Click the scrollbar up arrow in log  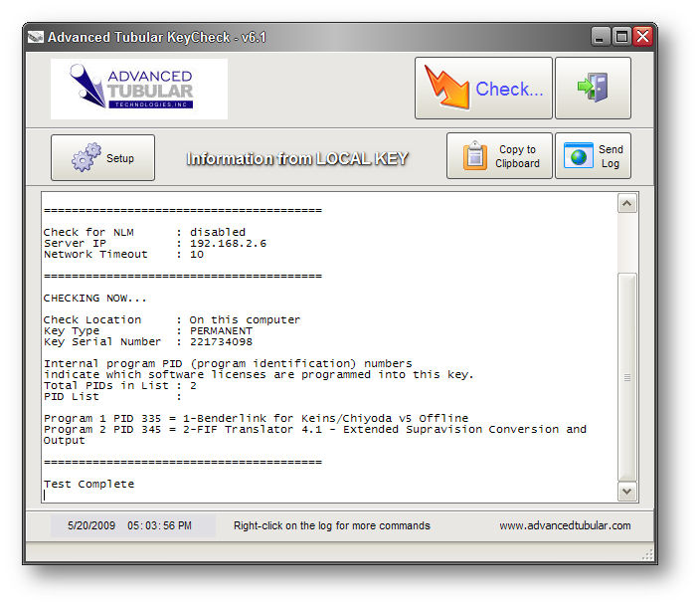tap(627, 204)
